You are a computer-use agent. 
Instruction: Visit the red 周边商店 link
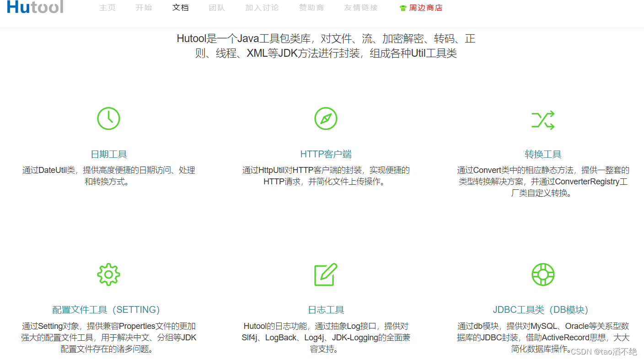[426, 8]
